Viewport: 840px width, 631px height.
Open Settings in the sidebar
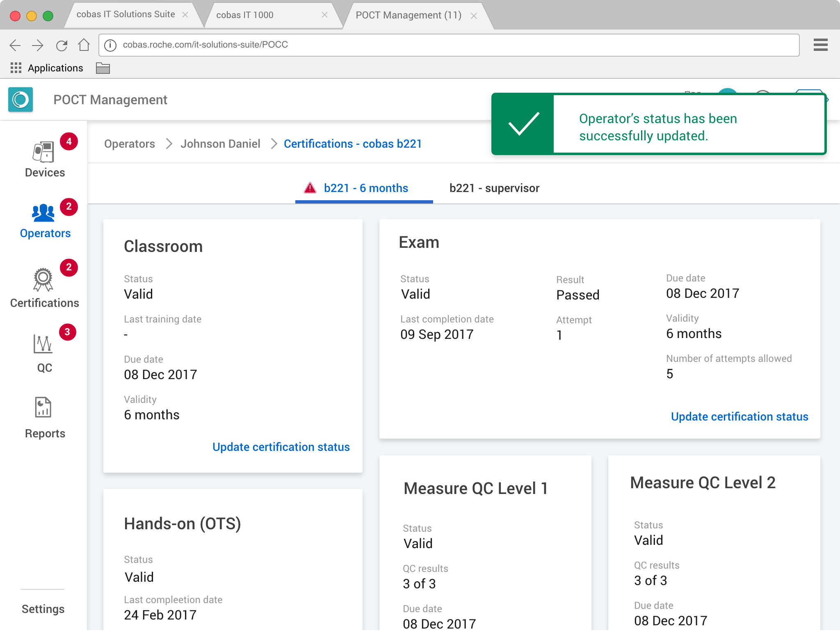43,609
